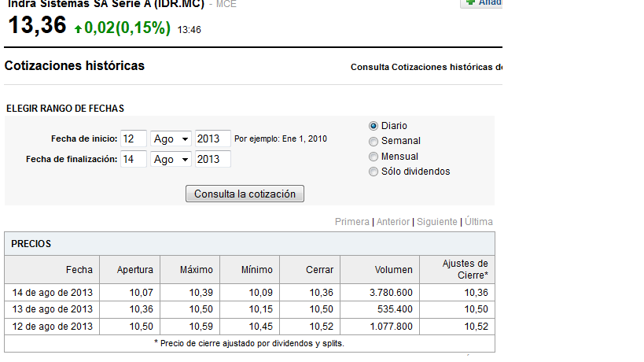Image resolution: width=644 pixels, height=362 pixels.
Task: Click the green up arrow price change icon
Action: (x=78, y=29)
